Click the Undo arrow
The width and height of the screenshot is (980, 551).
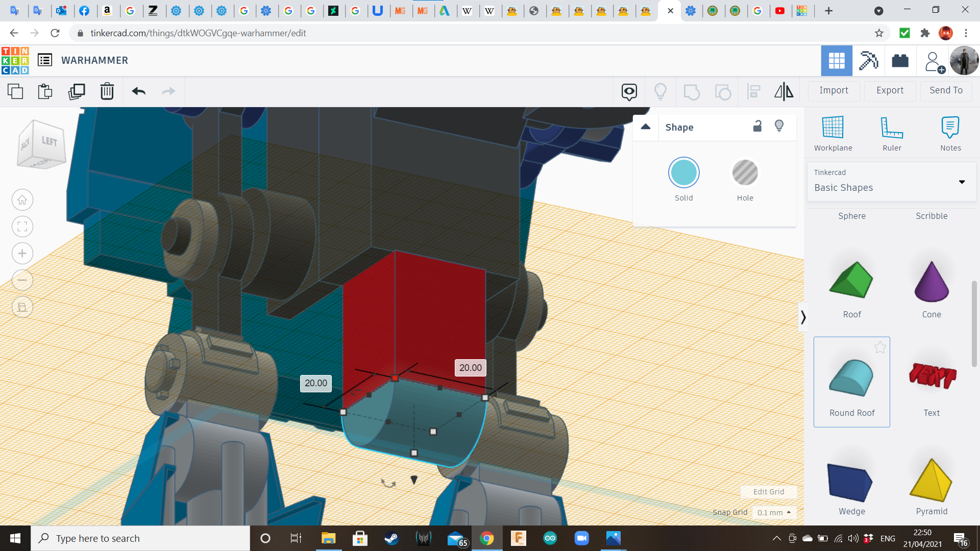[x=138, y=92]
